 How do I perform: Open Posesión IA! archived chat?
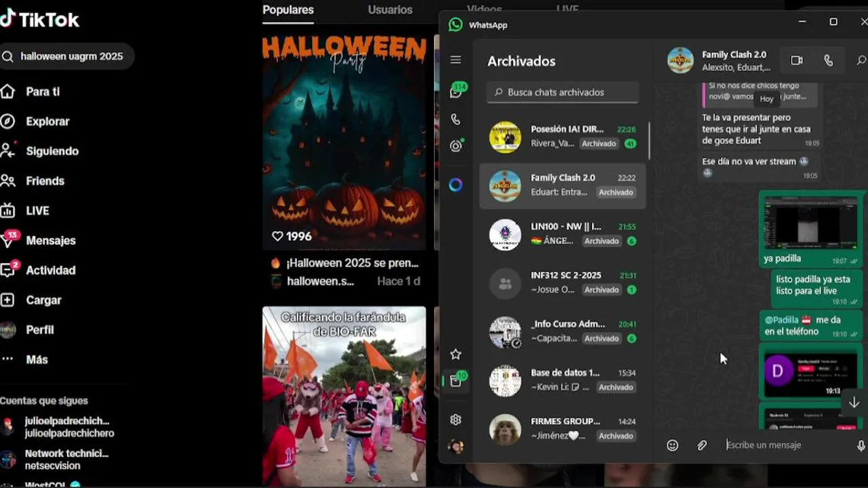(x=563, y=137)
